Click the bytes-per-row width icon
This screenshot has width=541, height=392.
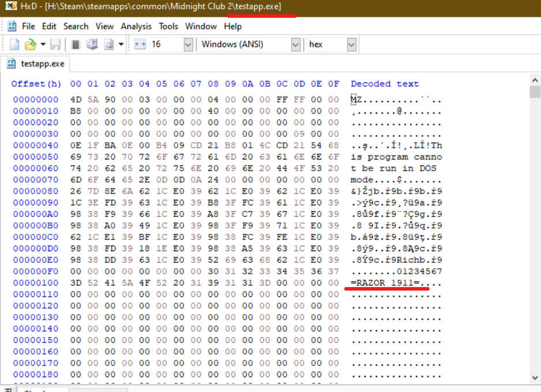(140, 44)
